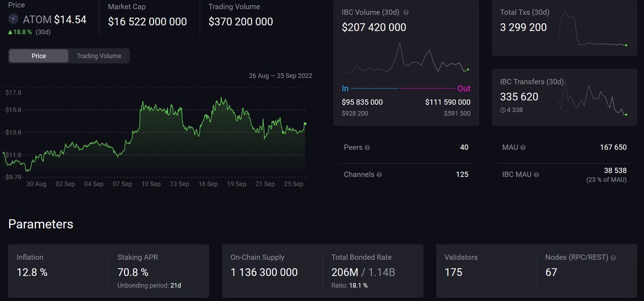Click the help icon beside IBC Volume (30d)

coord(406,12)
